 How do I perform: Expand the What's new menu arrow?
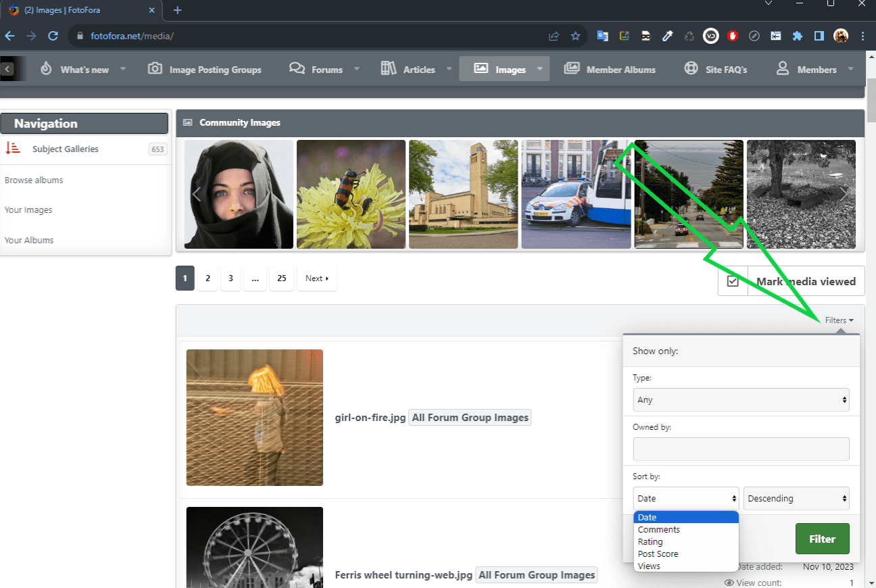pos(123,69)
